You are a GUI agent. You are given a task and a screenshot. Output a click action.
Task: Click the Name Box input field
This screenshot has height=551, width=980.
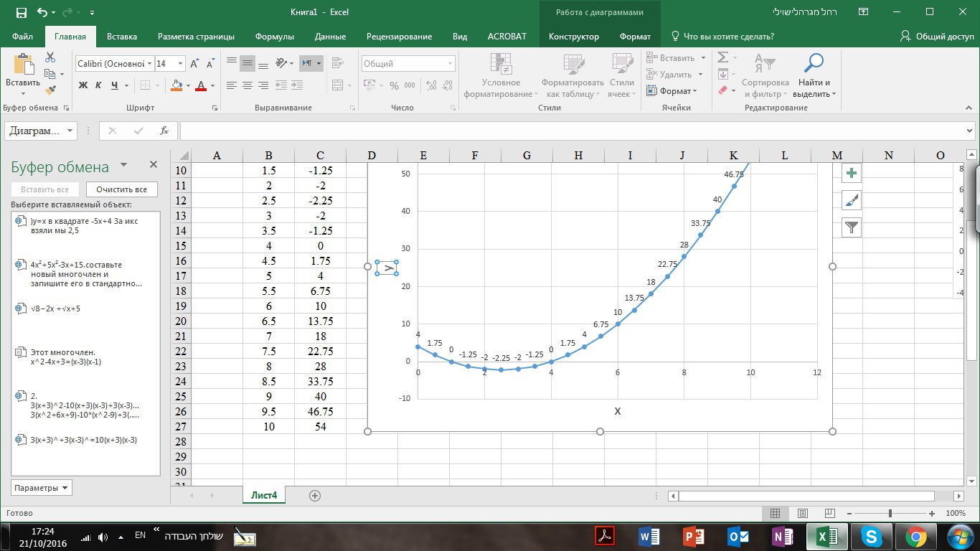(x=35, y=131)
